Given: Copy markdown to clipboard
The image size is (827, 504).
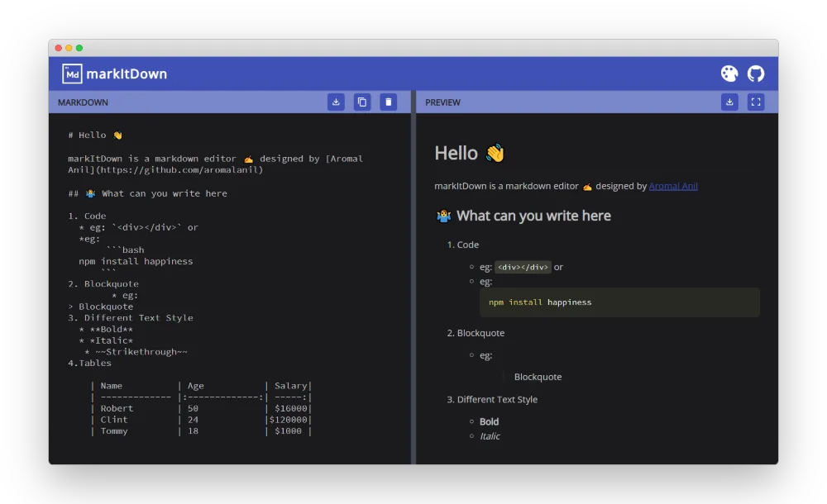Looking at the screenshot, I should 362,102.
